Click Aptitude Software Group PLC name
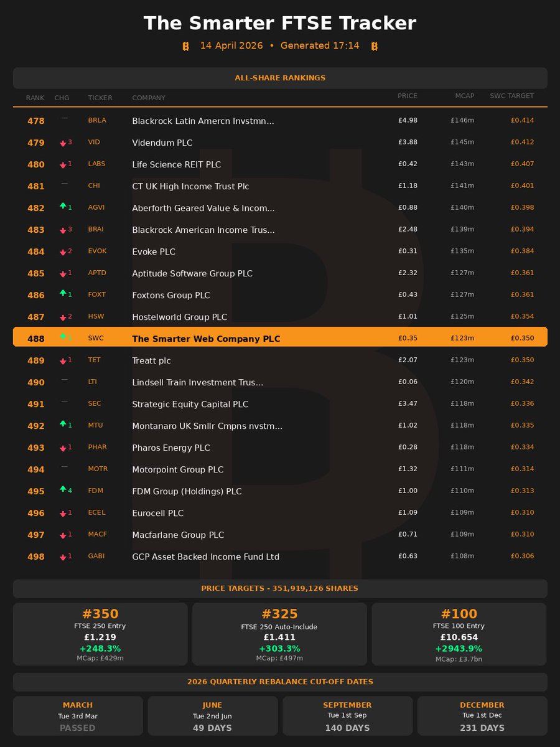Screen dimensions: 560x747 coord(192,273)
